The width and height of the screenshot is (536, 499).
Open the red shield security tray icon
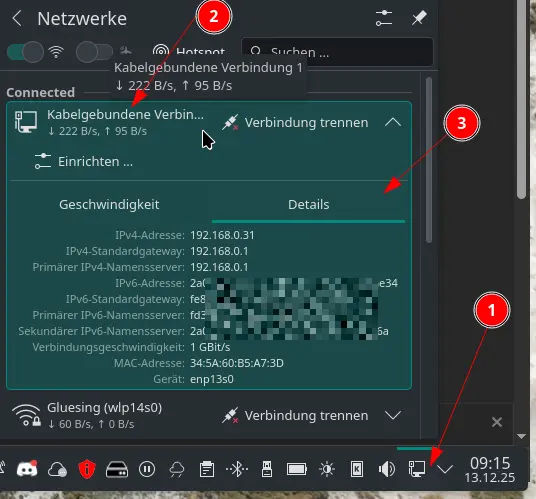(87, 469)
